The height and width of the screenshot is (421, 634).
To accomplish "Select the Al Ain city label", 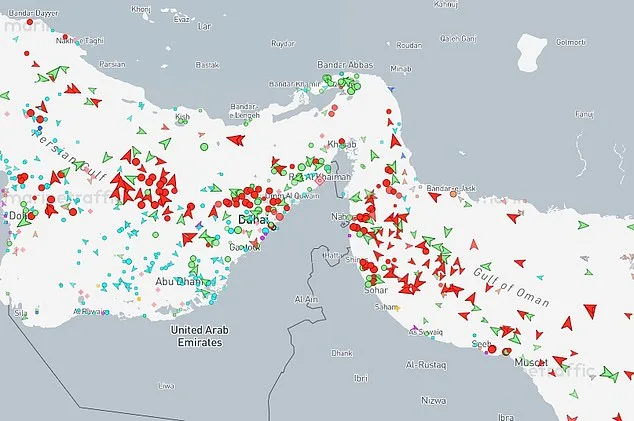I will (306, 299).
